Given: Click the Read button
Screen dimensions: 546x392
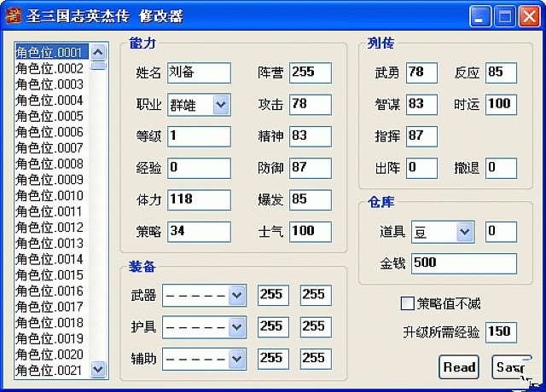Looking at the screenshot, I should click(459, 367).
